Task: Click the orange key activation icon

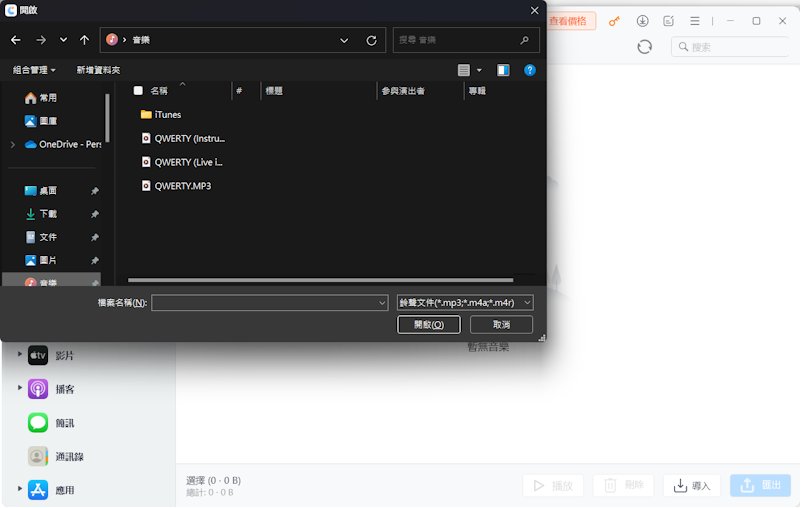Action: tap(614, 21)
